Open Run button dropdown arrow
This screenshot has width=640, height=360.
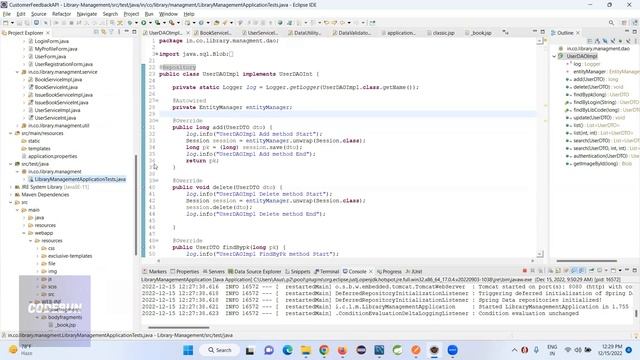(150, 23)
